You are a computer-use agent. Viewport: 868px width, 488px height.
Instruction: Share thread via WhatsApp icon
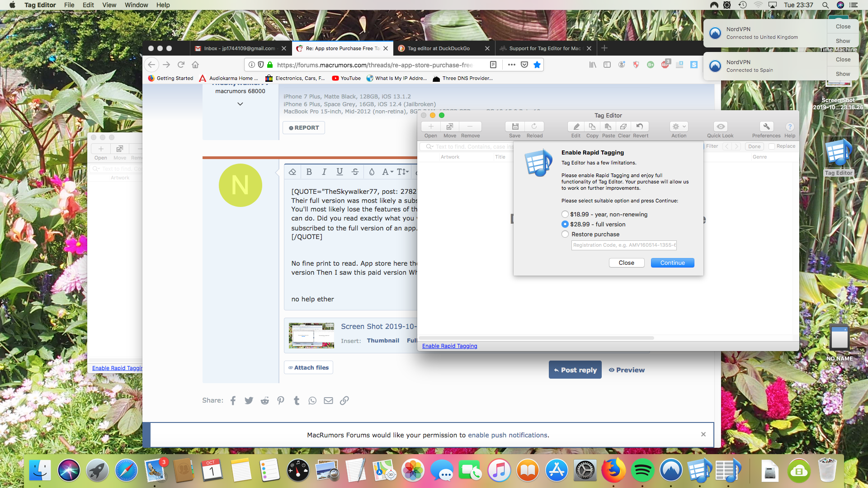[312, 400]
